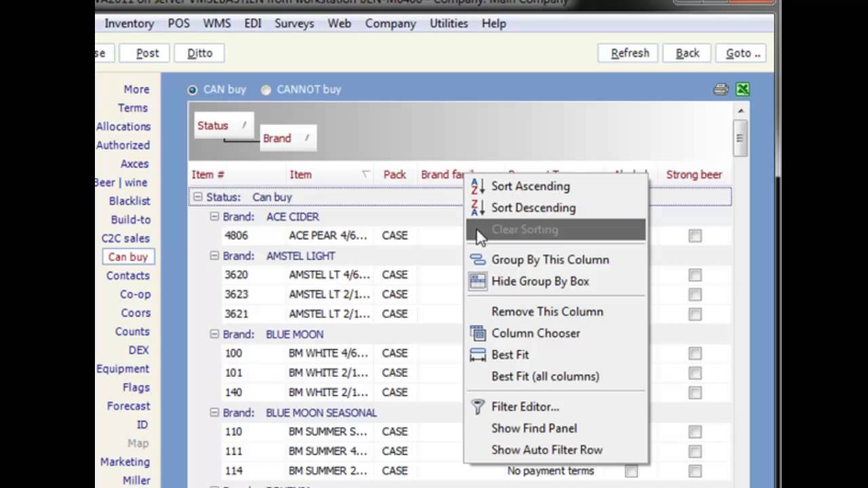Open the Forecast sidebar link
Screen dimensions: 868x488
pyautogui.click(x=128, y=406)
